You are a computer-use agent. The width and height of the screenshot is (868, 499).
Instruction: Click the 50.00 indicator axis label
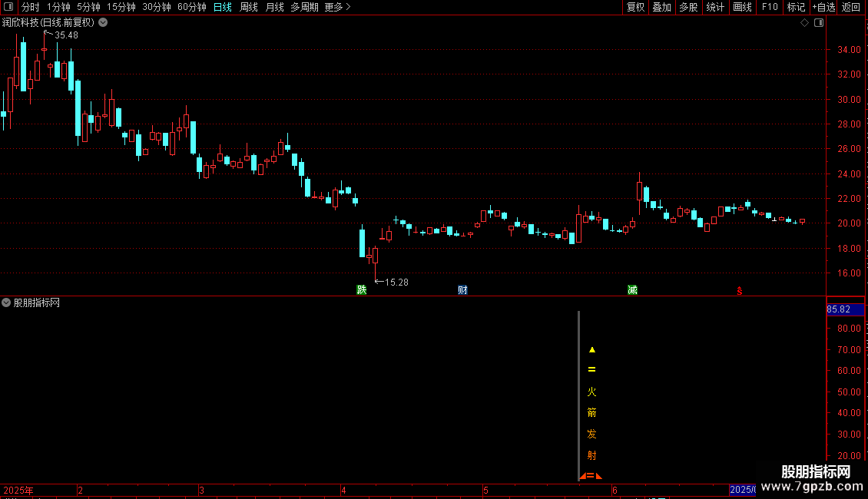coord(849,392)
